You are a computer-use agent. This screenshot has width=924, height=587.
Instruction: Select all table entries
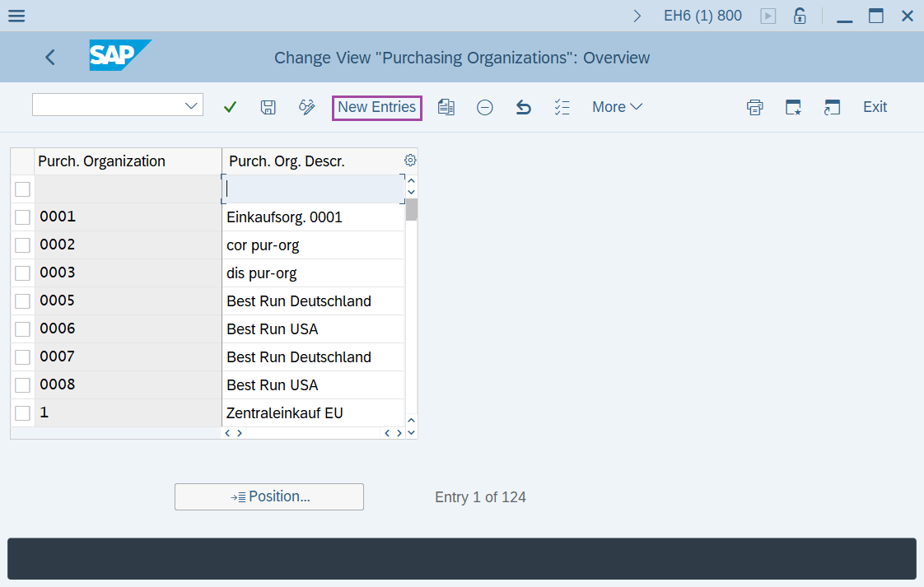[x=562, y=107]
